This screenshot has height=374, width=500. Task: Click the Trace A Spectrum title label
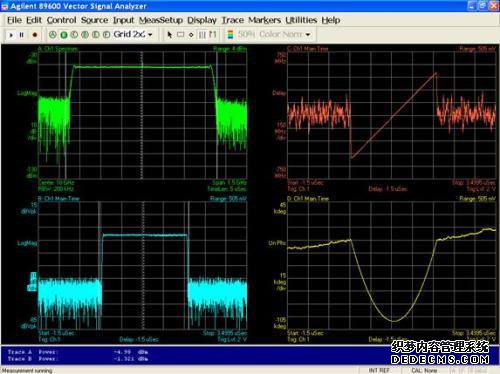pyautogui.click(x=58, y=49)
